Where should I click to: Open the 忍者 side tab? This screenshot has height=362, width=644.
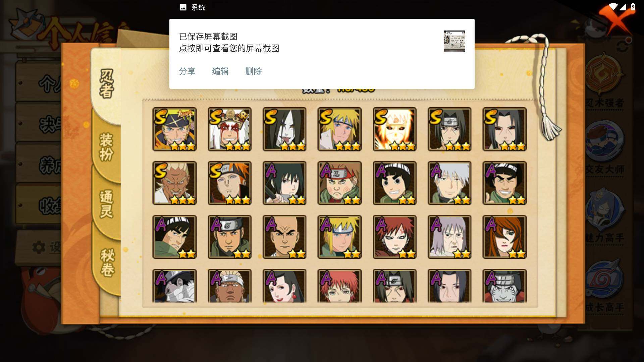click(x=106, y=84)
